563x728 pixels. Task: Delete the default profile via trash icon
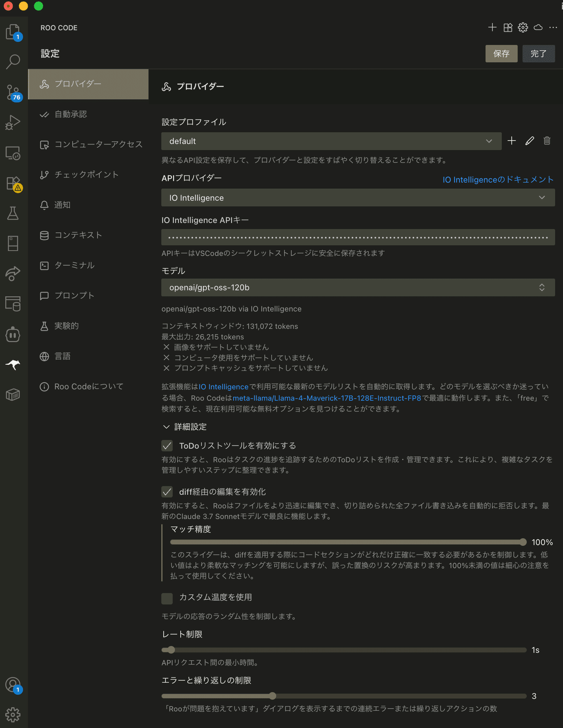point(547,141)
